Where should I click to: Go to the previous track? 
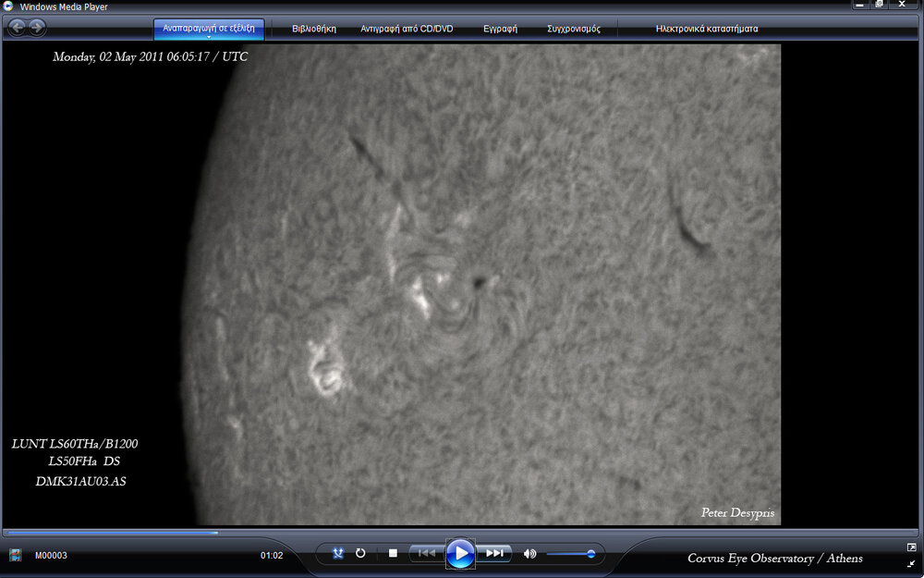[426, 553]
